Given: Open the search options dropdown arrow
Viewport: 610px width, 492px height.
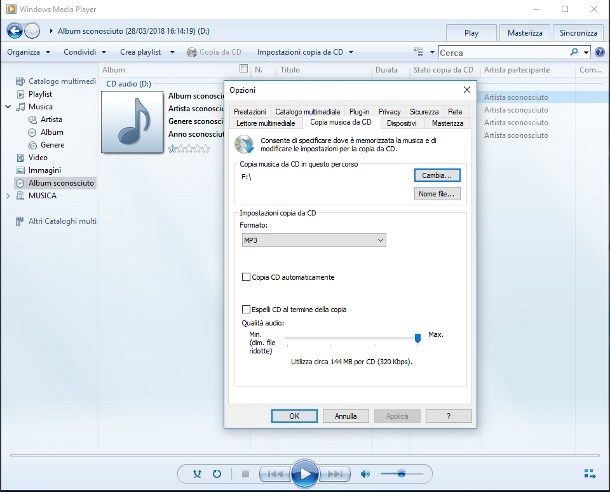Looking at the screenshot, I should tap(586, 52).
